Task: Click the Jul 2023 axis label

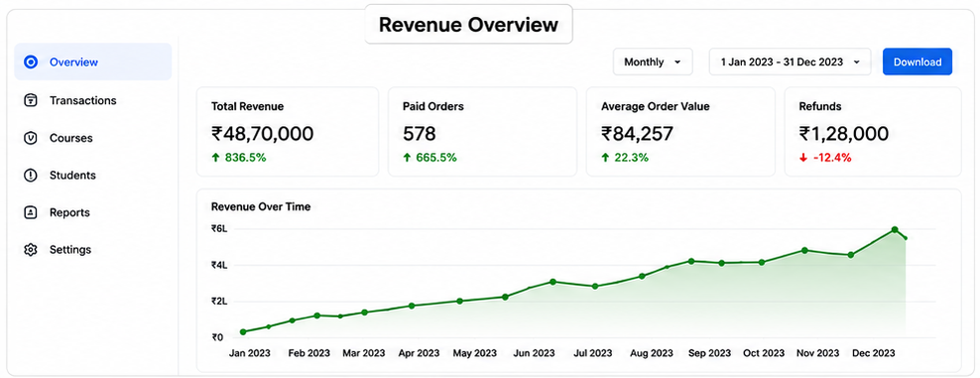Action: click(x=593, y=353)
